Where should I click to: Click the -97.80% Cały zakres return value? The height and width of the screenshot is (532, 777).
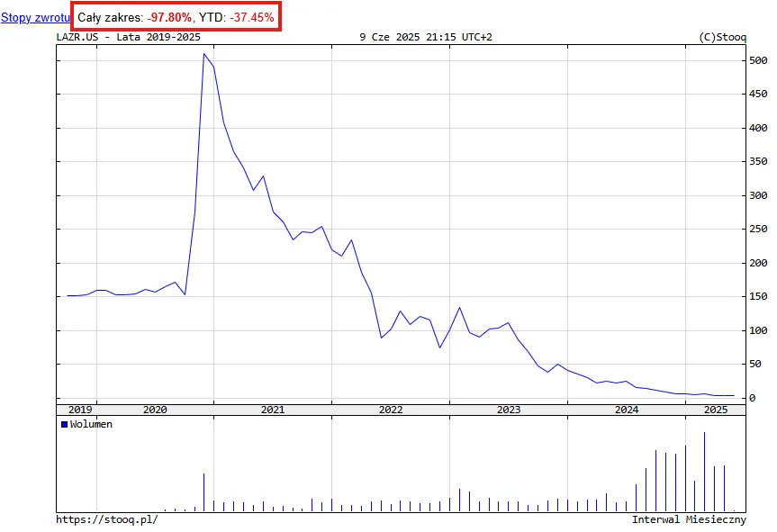tap(169, 17)
